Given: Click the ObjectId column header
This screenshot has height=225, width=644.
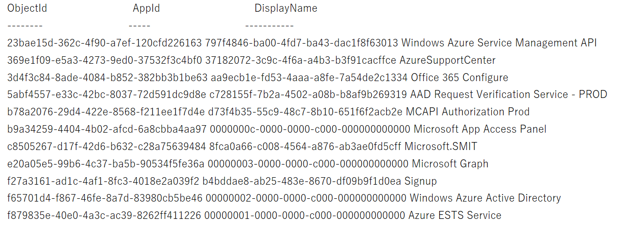Looking at the screenshot, I should coord(27,8).
